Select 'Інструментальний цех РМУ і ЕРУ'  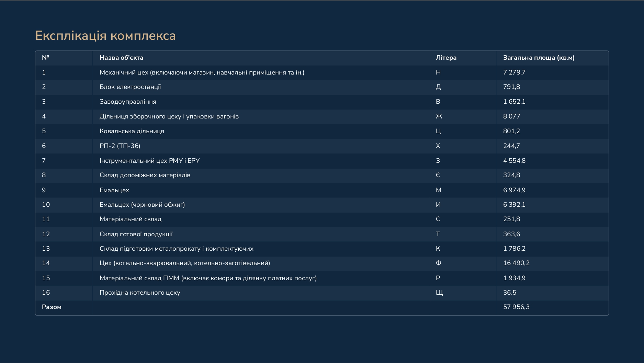[x=149, y=161]
